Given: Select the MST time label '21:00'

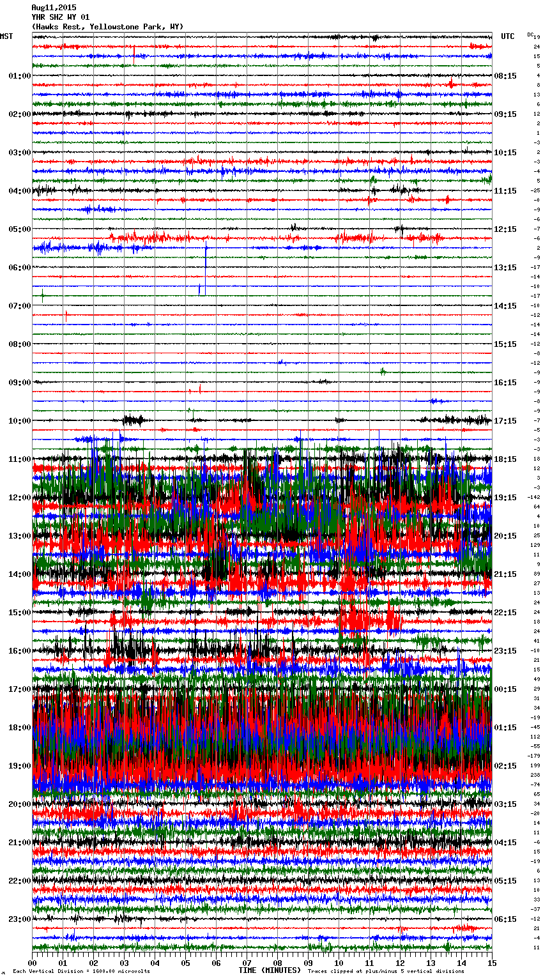Looking at the screenshot, I should (x=20, y=843).
